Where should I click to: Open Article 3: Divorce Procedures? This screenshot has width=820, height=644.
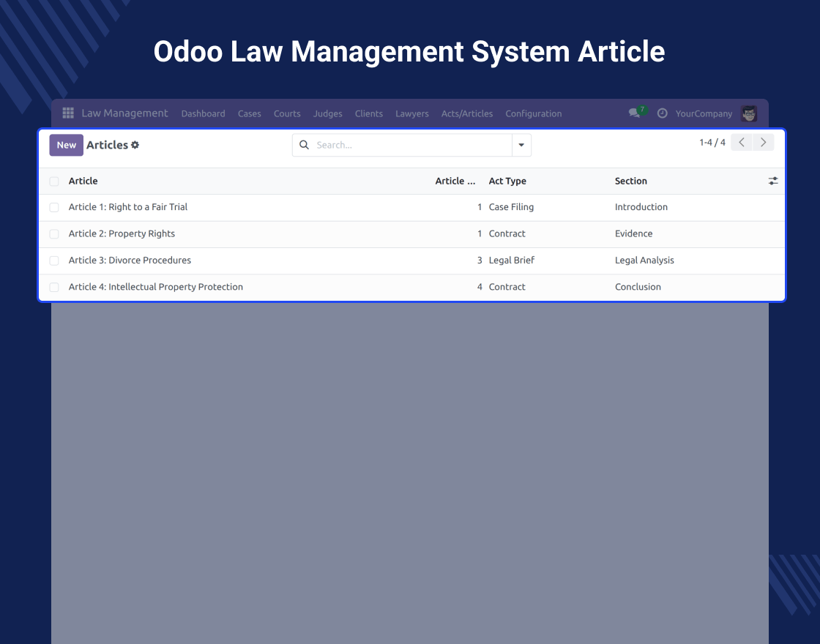click(130, 261)
